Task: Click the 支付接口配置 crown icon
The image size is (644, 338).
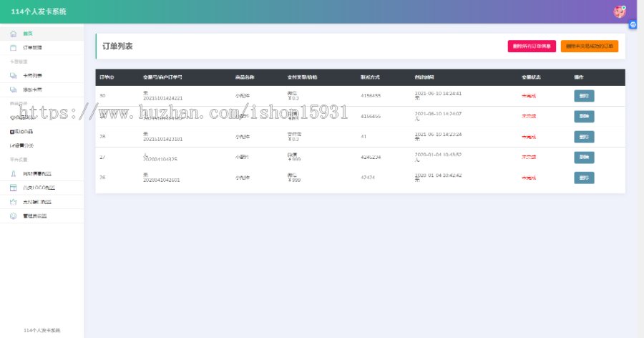Action: [x=13, y=202]
